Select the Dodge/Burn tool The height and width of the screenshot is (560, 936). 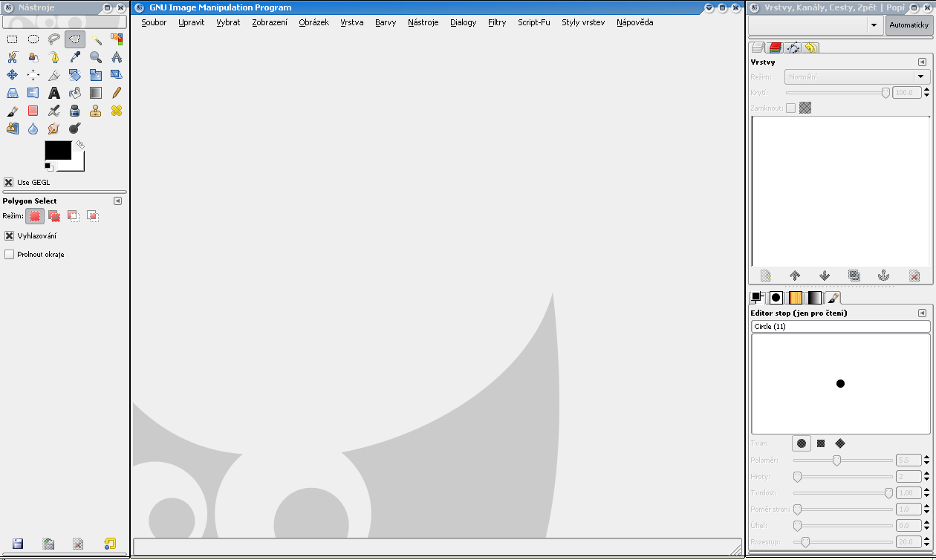coord(75,128)
